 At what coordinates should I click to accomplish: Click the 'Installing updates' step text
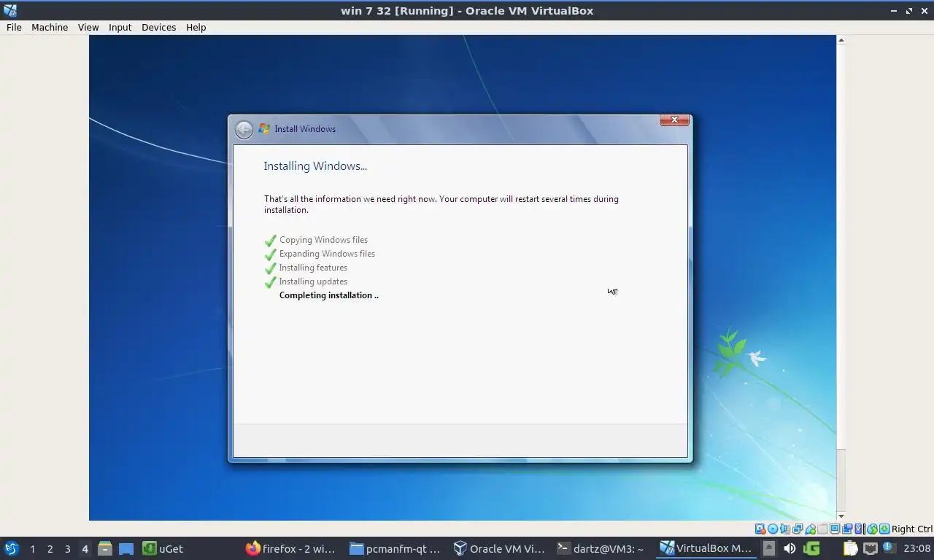pyautogui.click(x=313, y=281)
